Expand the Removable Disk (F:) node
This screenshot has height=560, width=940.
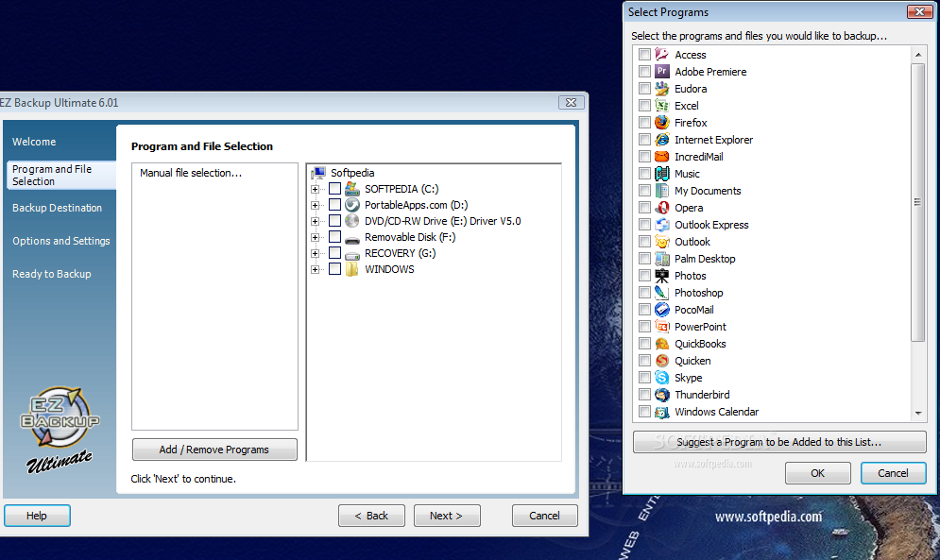(x=315, y=237)
